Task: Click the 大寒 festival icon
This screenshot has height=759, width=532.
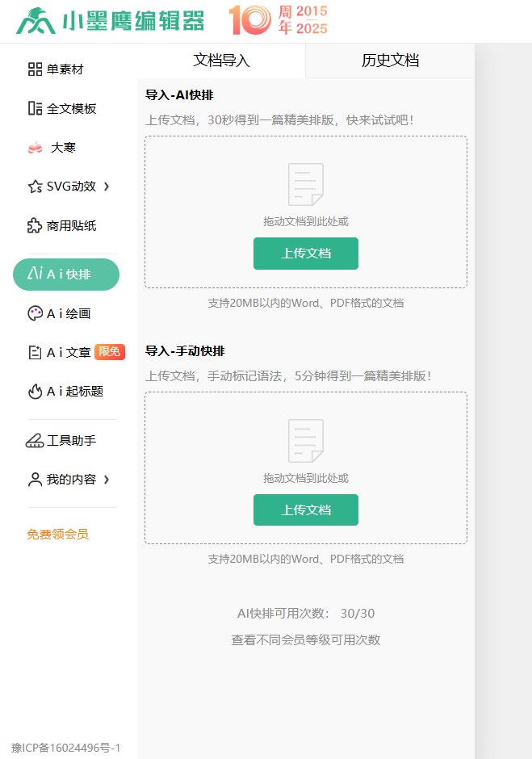Action: click(35, 147)
